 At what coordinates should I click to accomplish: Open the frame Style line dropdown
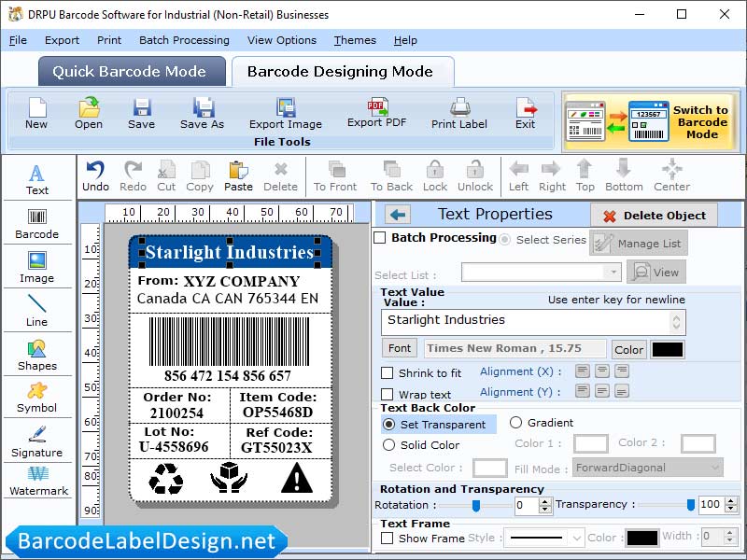point(544,539)
